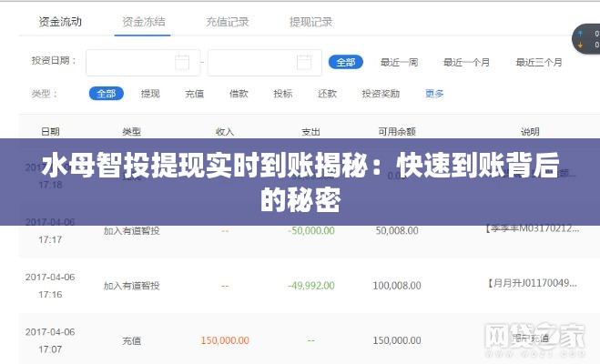Open the 资金冻结 tab
The height and width of the screenshot is (364, 600).
pos(144,22)
